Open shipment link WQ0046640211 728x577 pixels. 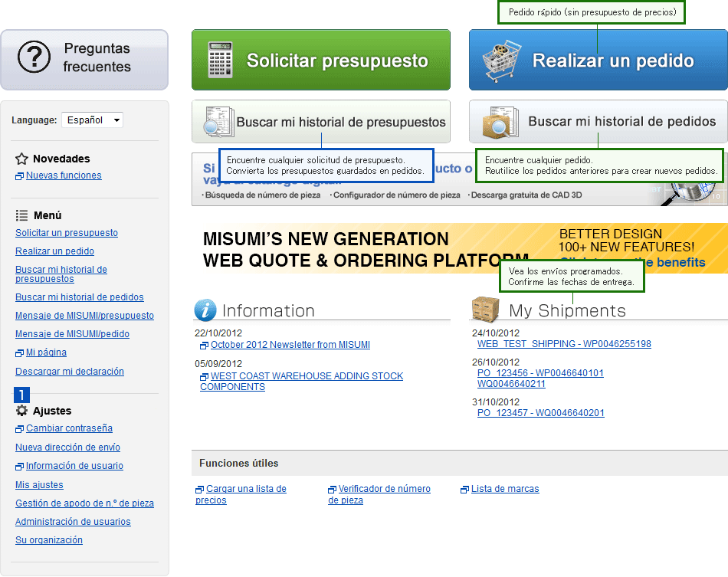pyautogui.click(x=511, y=384)
